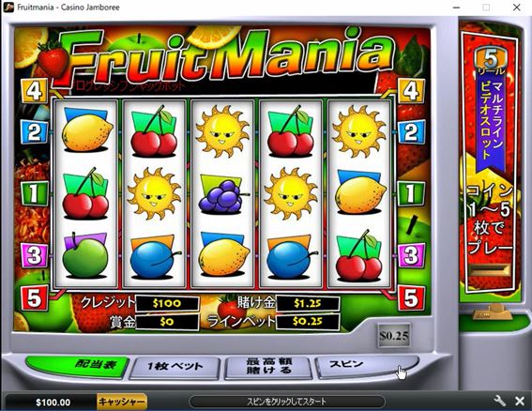The image size is (532, 411).
Task: Click the 5リール banner badge on right
Action: pos(491,61)
